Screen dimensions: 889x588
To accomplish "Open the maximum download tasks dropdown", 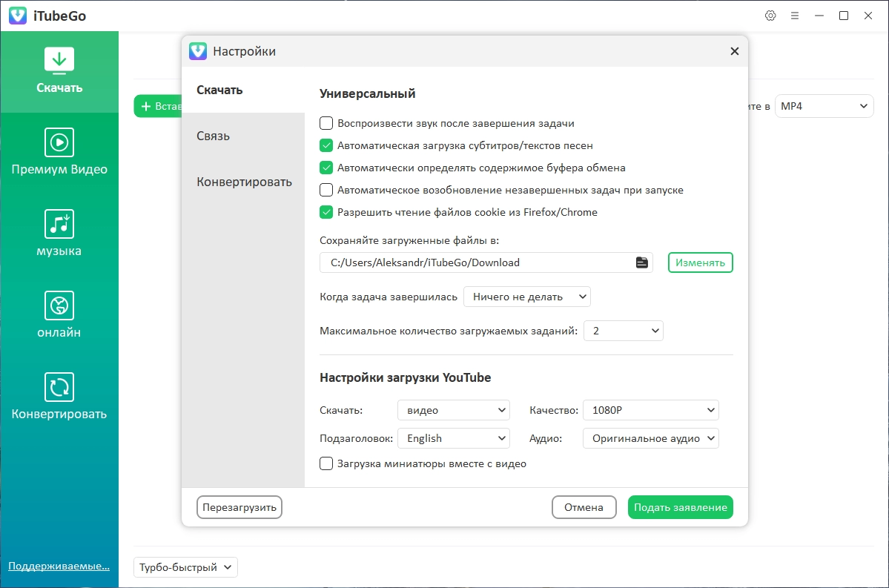I will click(623, 331).
